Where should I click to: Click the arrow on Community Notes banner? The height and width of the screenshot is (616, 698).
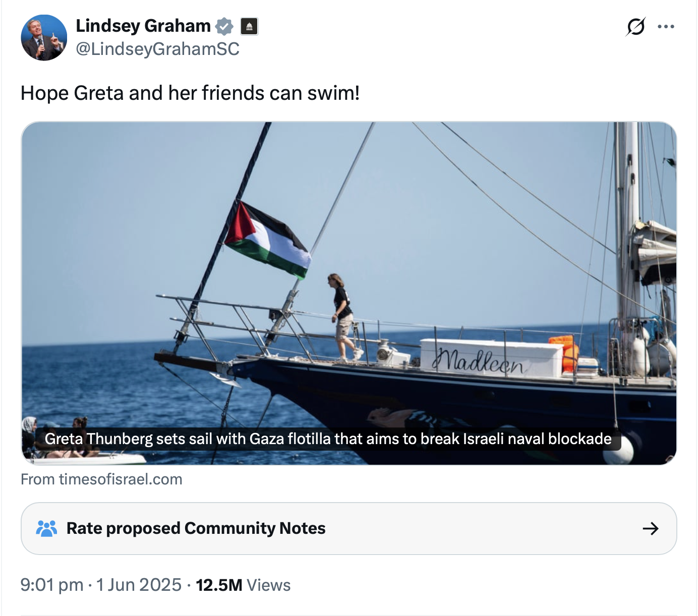[x=651, y=528]
